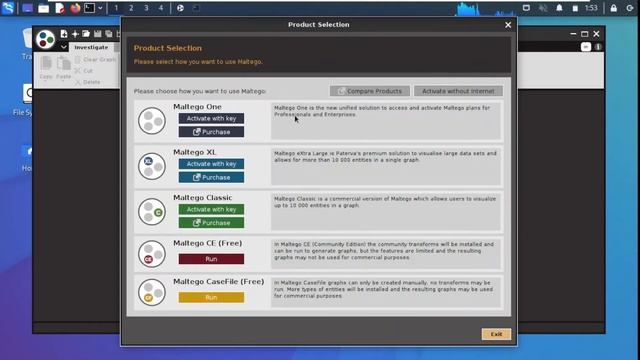The width and height of the screenshot is (640, 360).
Task: Run Maltego CaseFile (Free)
Action: 211,297
